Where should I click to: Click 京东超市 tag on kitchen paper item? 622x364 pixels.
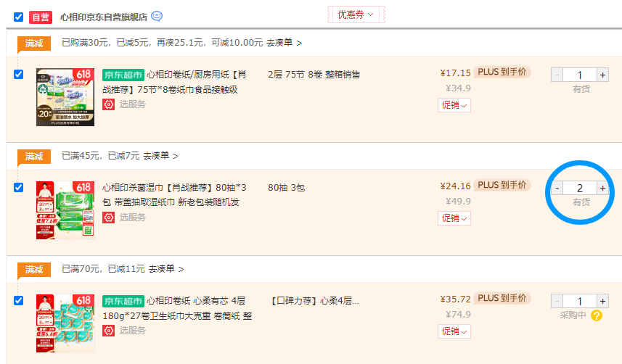123,75
